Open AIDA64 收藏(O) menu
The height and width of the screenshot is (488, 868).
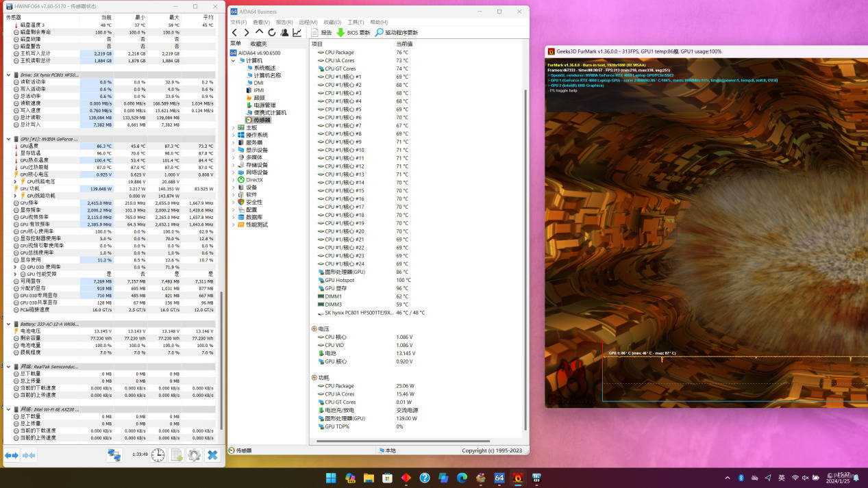tap(332, 22)
